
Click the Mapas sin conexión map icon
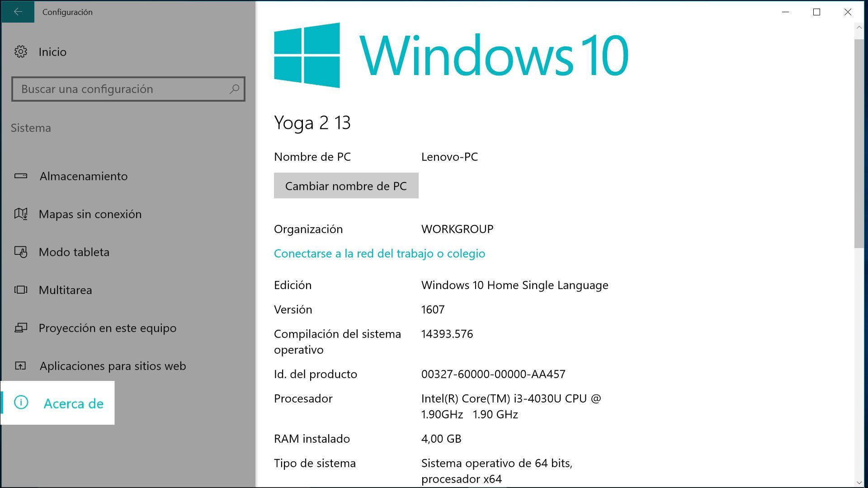click(x=21, y=214)
